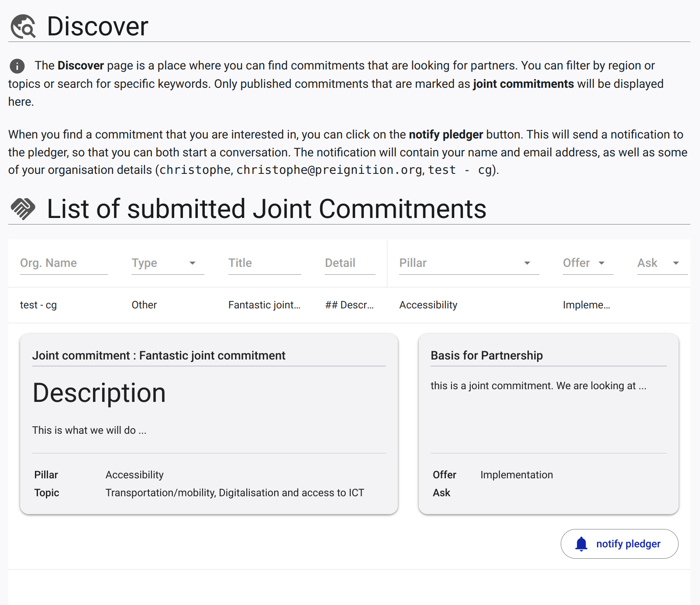
Task: Click the Basis for Partnership card heading
Action: 486,356
